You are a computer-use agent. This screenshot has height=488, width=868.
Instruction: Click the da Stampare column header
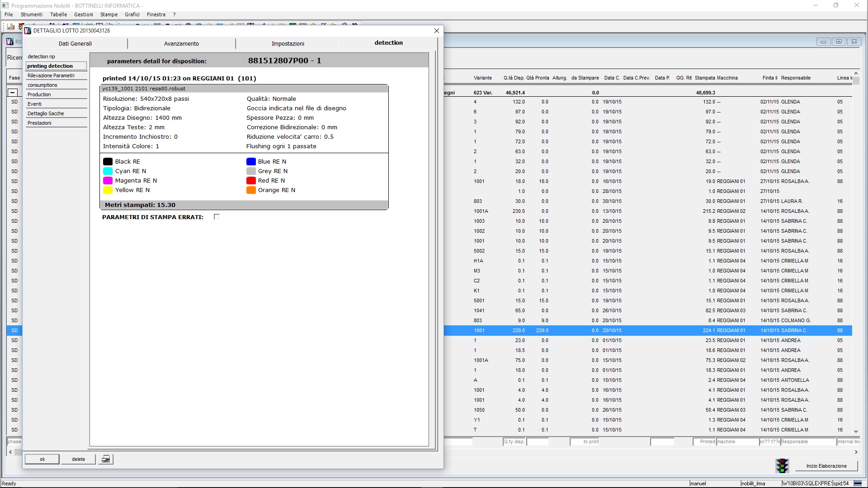585,78
